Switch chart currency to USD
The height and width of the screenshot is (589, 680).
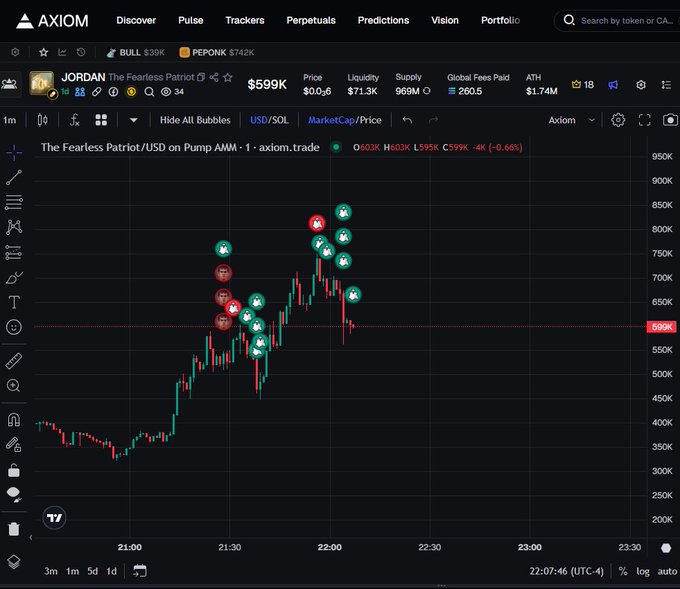coord(258,120)
